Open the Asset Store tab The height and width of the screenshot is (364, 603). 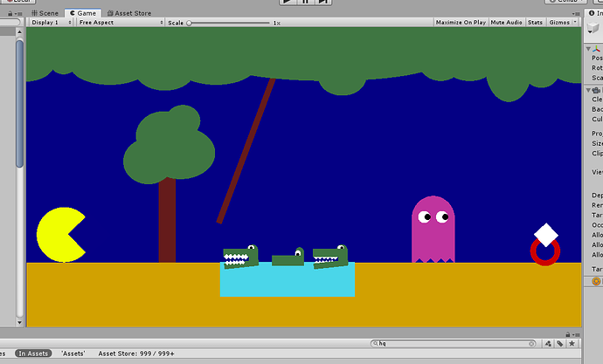pyautogui.click(x=129, y=13)
